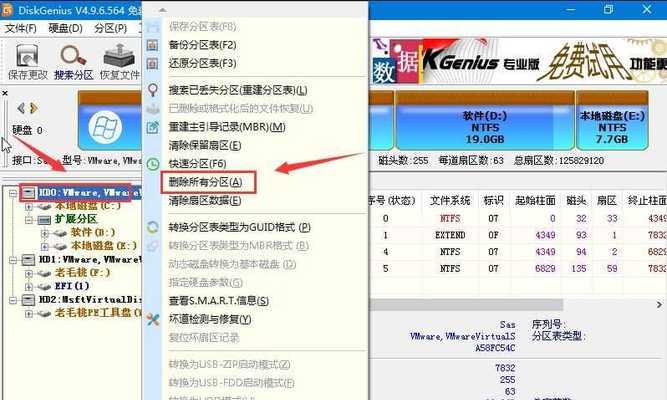The image size is (667, 400).
Task: Click the convert icon beside 转换分区表类型为GUID格式
Action: click(x=152, y=227)
